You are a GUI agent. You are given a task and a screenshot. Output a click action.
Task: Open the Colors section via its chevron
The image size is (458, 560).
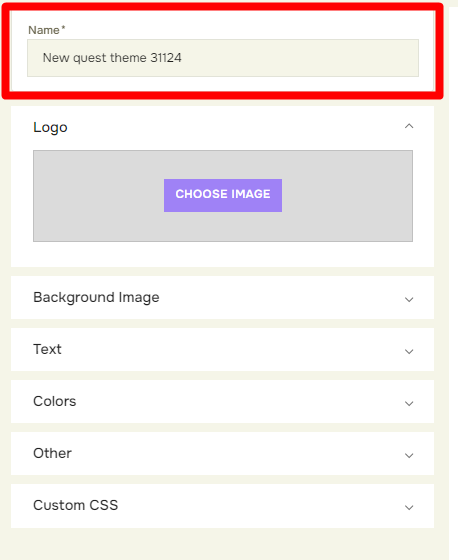(x=409, y=404)
